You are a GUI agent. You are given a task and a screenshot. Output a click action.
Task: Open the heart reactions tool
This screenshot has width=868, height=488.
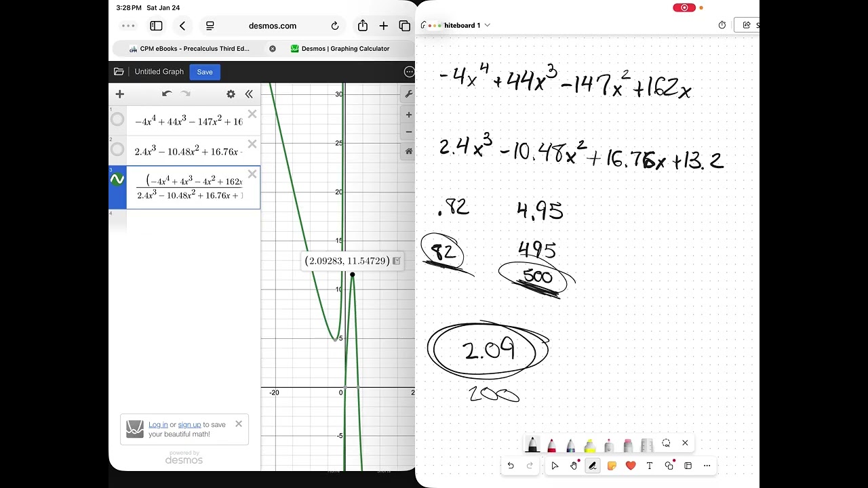click(631, 466)
